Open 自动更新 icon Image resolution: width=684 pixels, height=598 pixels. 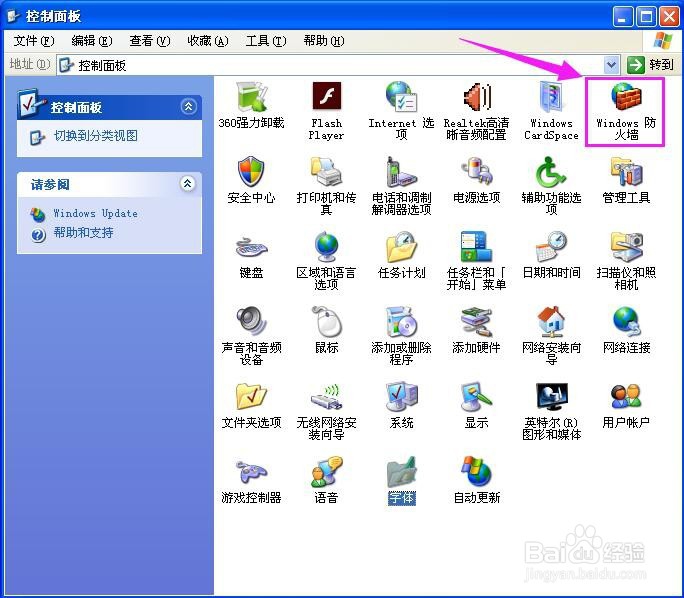[x=476, y=472]
